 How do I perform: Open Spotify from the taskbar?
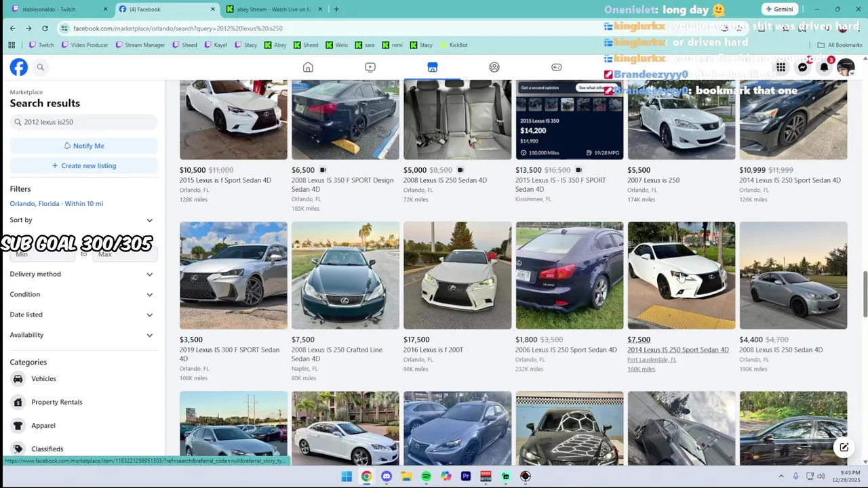426,476
